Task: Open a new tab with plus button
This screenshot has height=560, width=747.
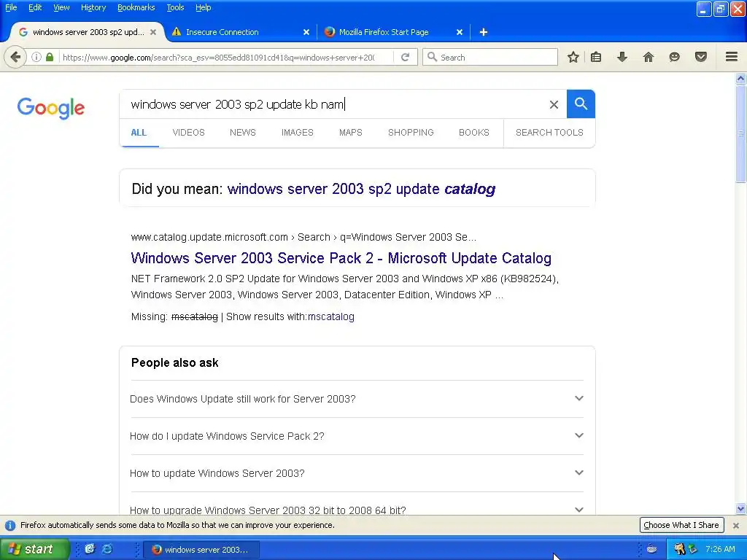Action: click(483, 32)
